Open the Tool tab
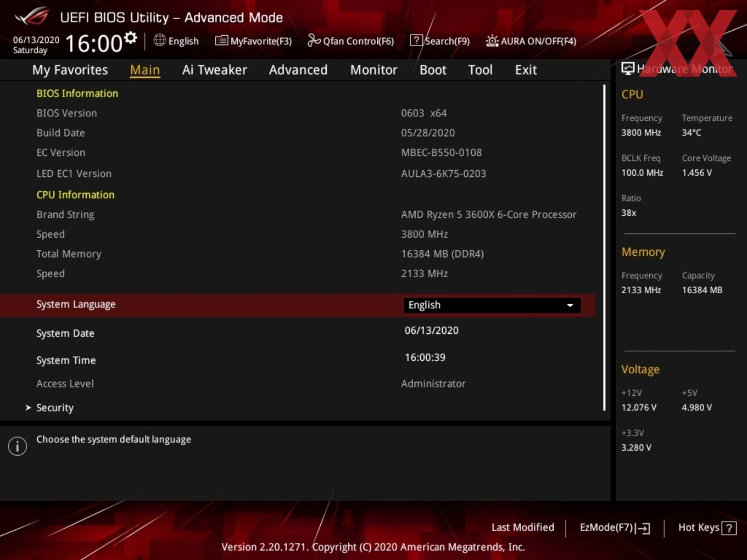Viewport: 747px width, 560px height. 480,70
